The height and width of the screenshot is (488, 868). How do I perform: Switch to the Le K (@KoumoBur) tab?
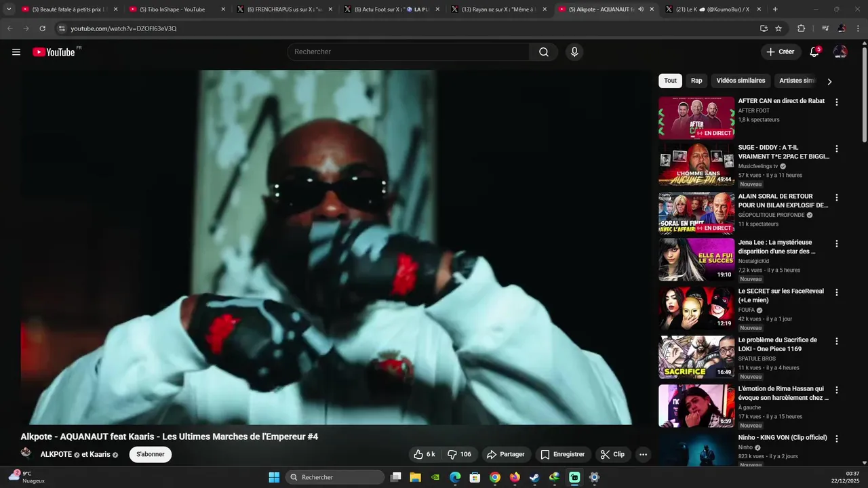pos(713,9)
